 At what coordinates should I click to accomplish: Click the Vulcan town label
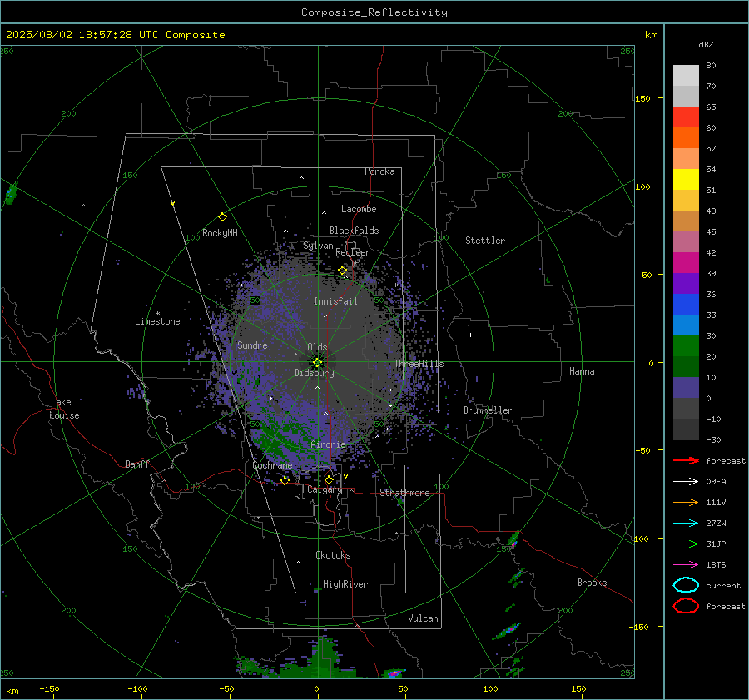[423, 618]
